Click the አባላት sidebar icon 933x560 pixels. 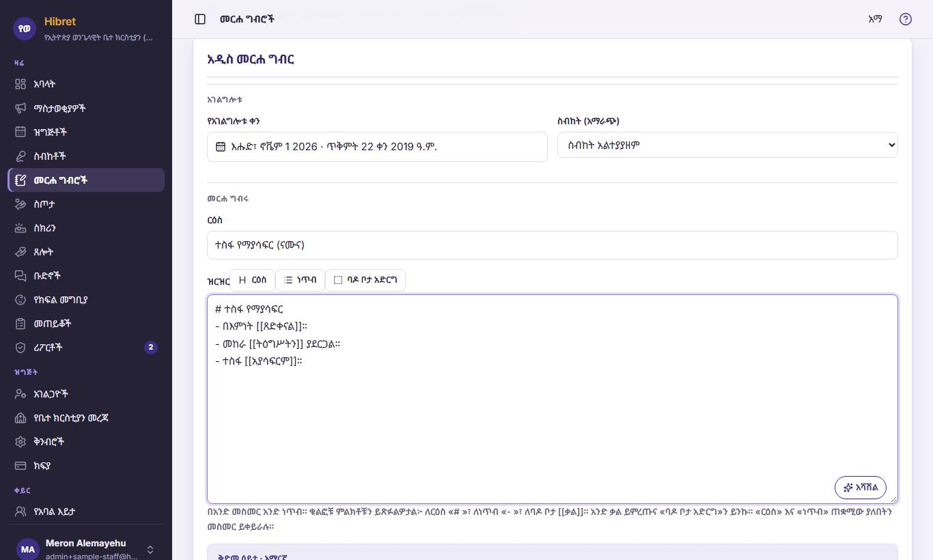[20, 84]
